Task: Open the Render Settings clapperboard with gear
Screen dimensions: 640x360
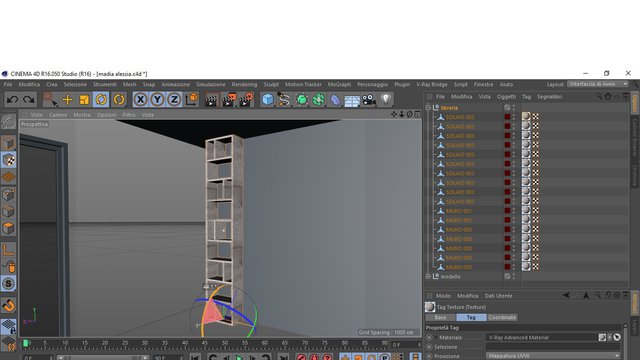Action: coord(247,99)
